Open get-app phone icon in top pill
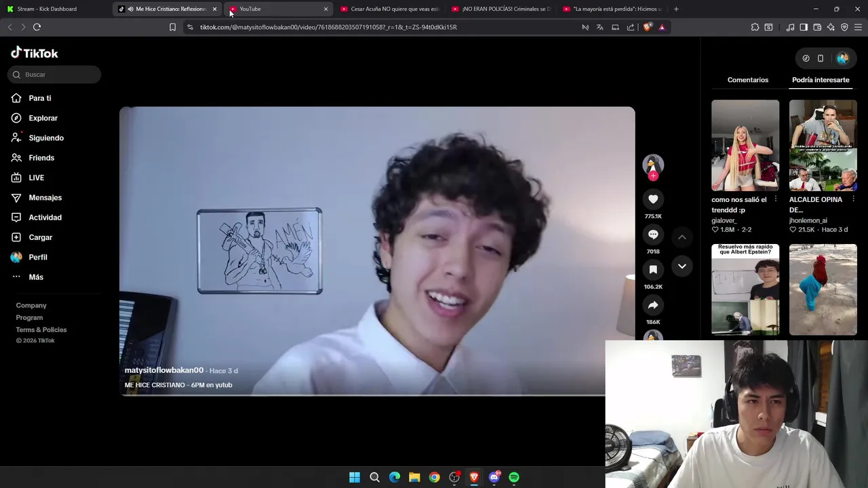The width and height of the screenshot is (868, 488). (821, 58)
